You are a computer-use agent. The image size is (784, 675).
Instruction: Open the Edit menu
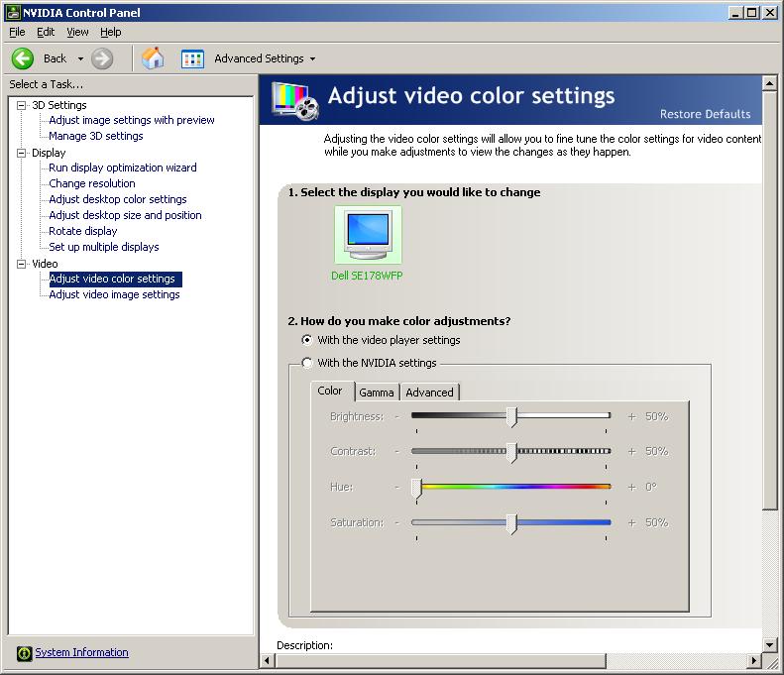(46, 32)
